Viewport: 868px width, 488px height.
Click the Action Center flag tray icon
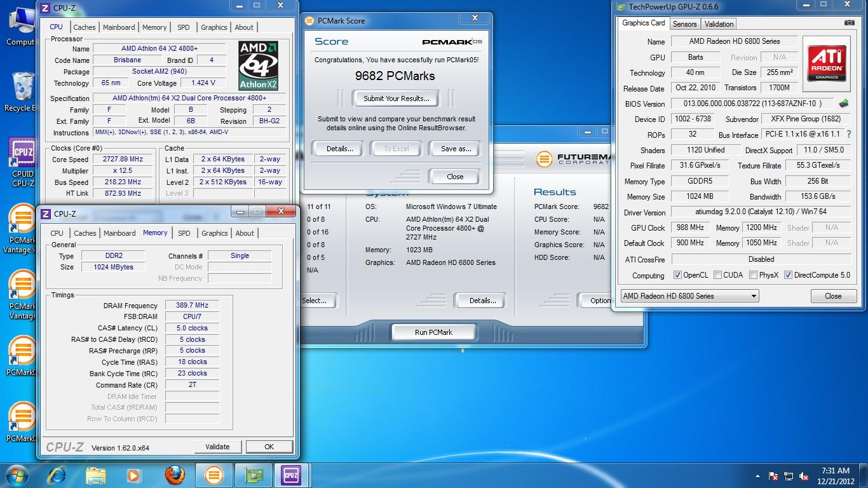coord(774,475)
